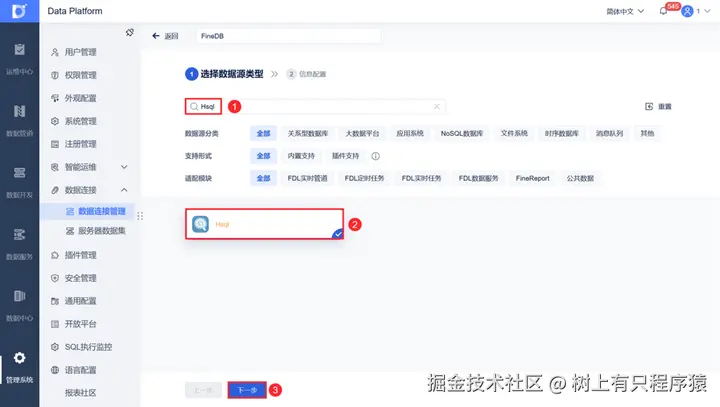Filter by 文件系统 category
The width and height of the screenshot is (720, 407).
tap(514, 133)
